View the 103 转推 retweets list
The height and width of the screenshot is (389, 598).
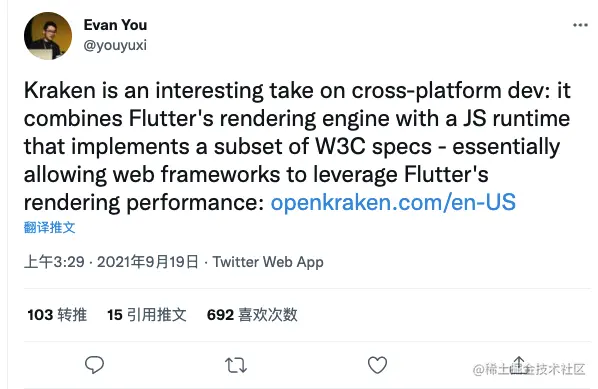[57, 315]
